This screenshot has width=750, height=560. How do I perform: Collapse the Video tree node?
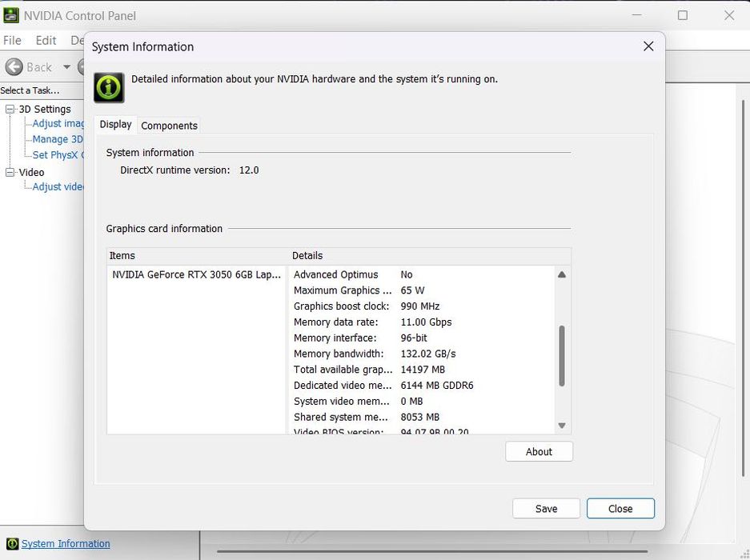[10, 172]
